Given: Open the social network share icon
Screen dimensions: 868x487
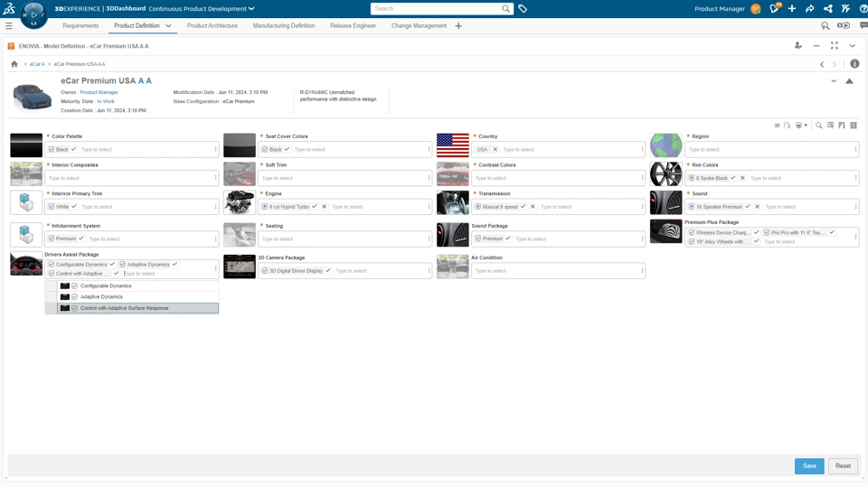Looking at the screenshot, I should [827, 8].
